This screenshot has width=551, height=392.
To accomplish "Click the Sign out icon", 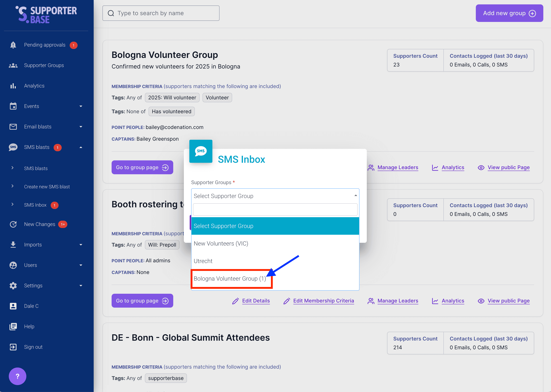I will [13, 347].
